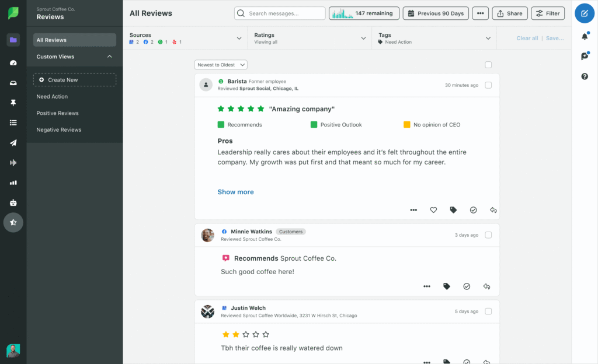
Task: Click the Search messages field
Action: [280, 13]
